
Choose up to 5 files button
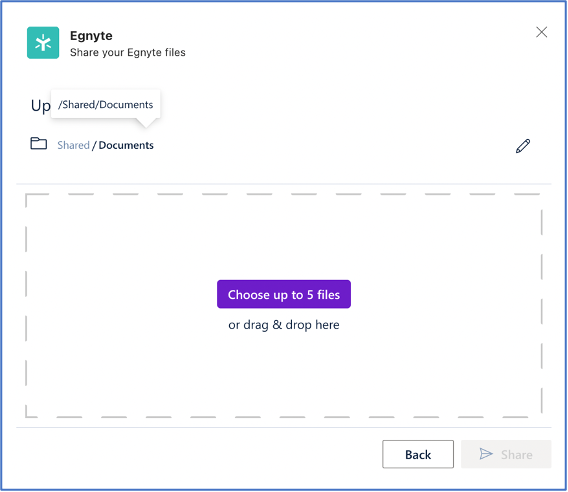(284, 294)
